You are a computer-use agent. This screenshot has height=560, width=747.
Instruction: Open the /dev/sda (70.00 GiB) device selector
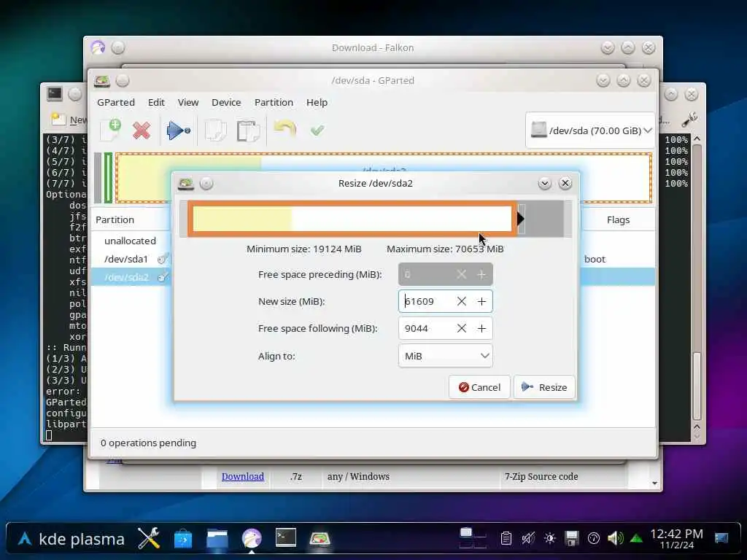pos(591,131)
